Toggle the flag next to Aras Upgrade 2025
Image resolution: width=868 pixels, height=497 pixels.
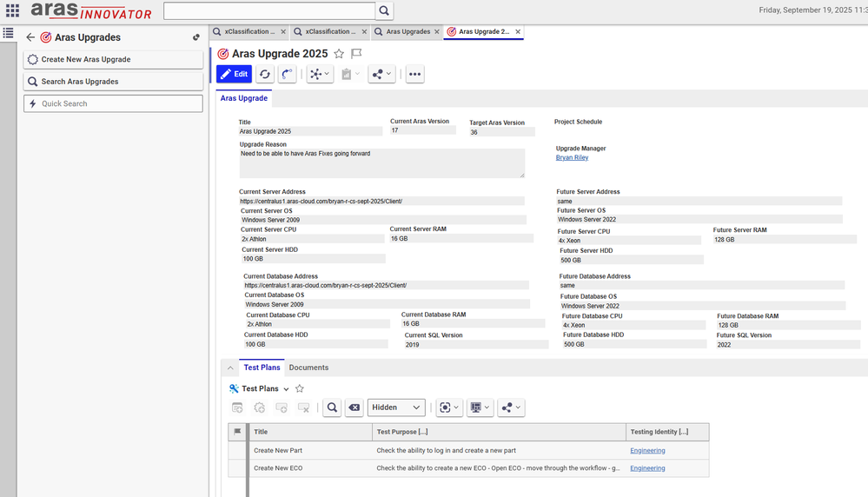[x=356, y=54]
